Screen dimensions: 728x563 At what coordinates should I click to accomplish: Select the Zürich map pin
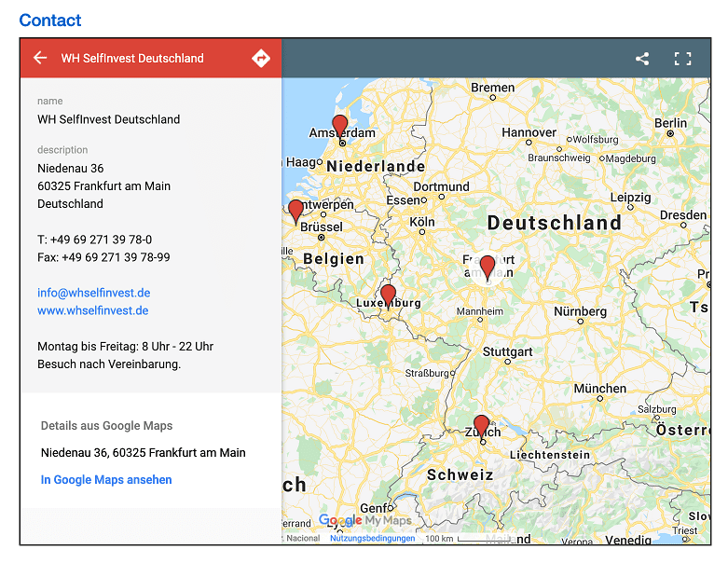click(x=482, y=427)
